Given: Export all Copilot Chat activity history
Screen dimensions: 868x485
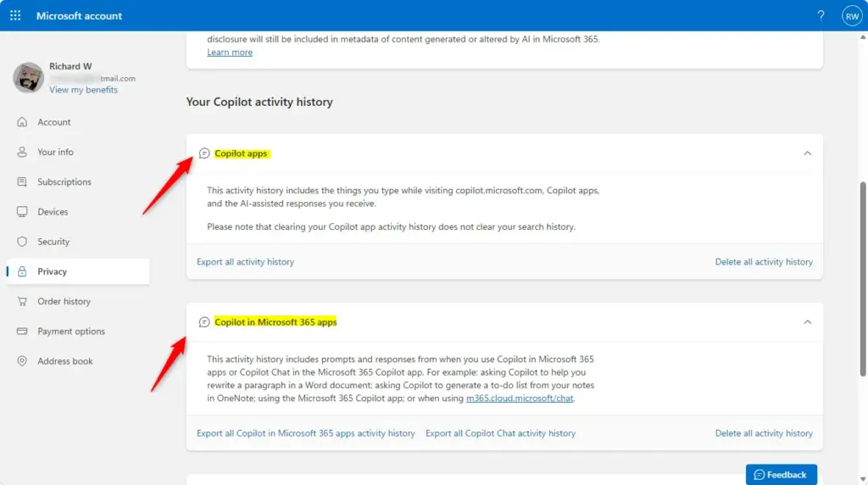Looking at the screenshot, I should 500,433.
